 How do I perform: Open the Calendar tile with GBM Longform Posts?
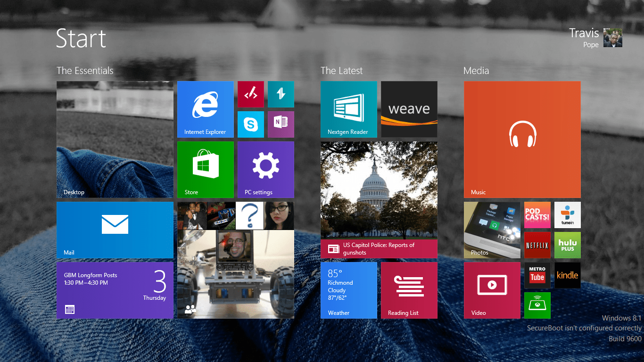[x=115, y=290]
